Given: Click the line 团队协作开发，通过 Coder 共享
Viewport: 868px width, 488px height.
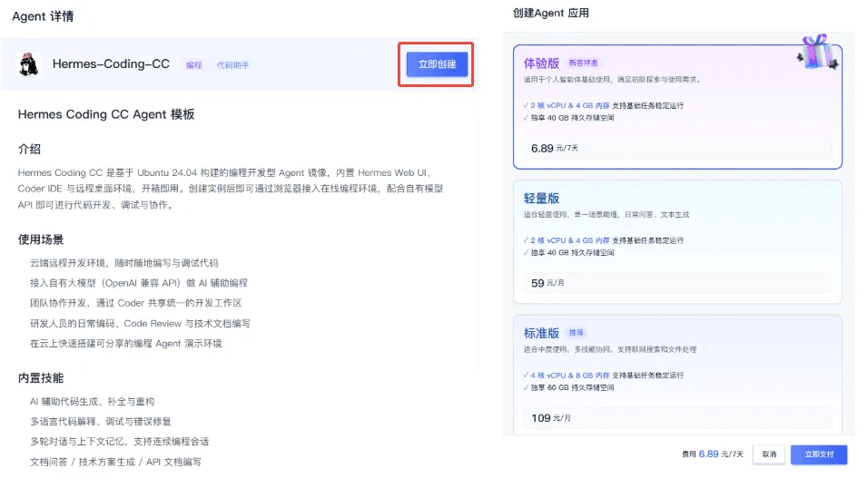Looking at the screenshot, I should 135,303.
